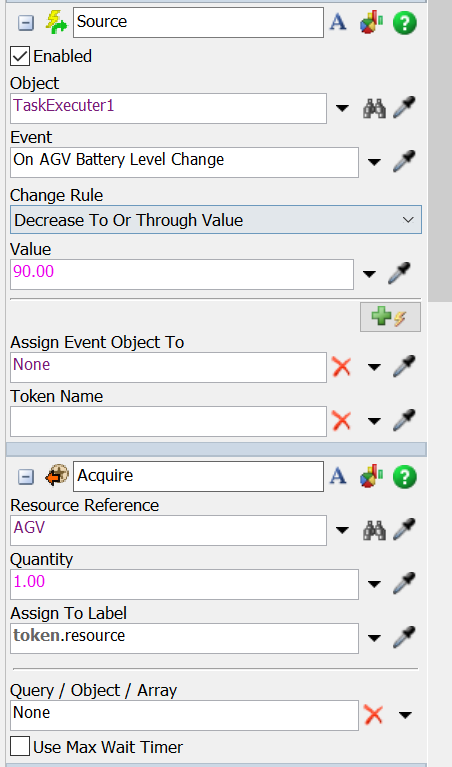
Task: Click the font 'A' icon beside Source name
Action: click(x=338, y=23)
